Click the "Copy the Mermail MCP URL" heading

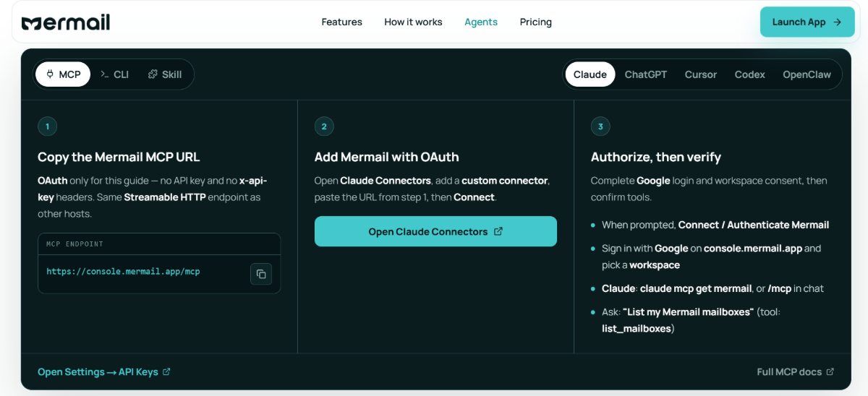[x=119, y=157]
